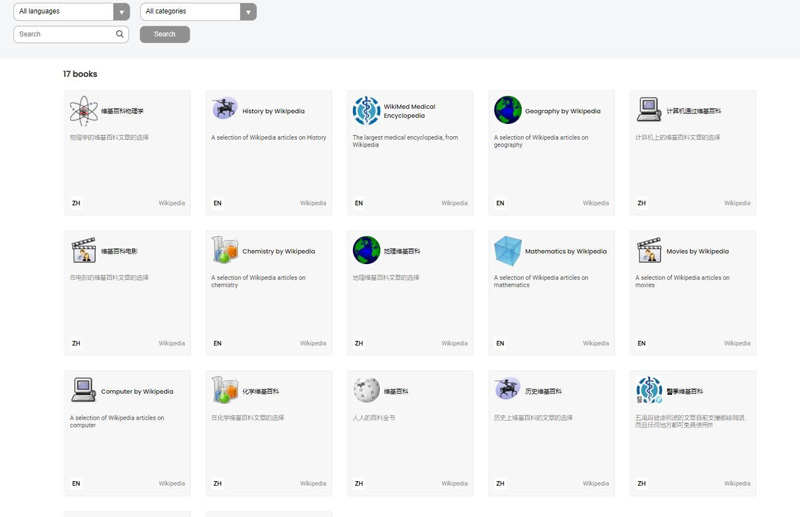Click description about articles on geography
This screenshot has width=800, height=517.
click(x=541, y=141)
